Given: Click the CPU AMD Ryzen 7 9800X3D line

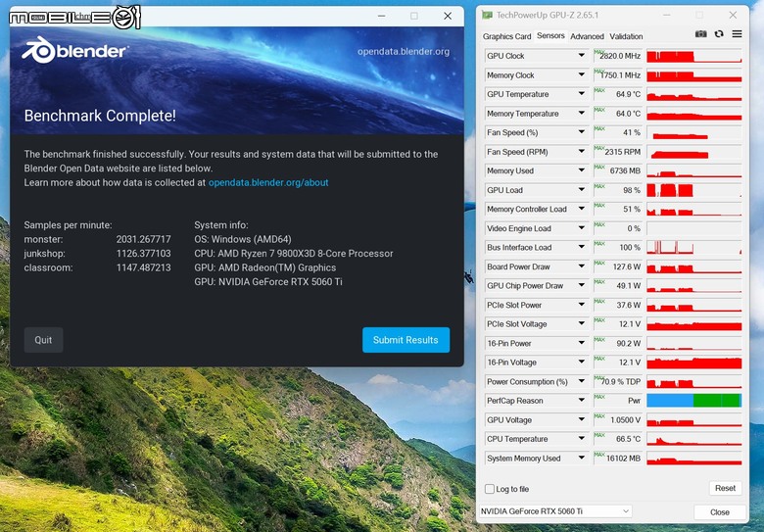Looking at the screenshot, I should [x=294, y=254].
